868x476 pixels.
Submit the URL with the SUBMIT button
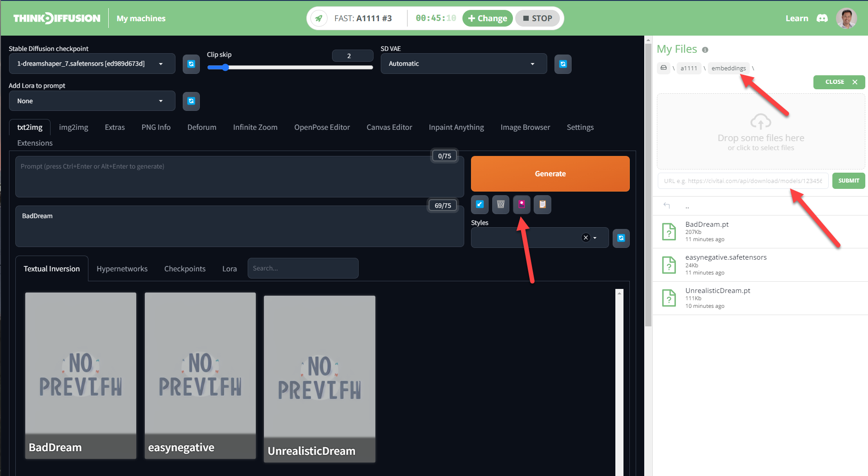pyautogui.click(x=849, y=181)
